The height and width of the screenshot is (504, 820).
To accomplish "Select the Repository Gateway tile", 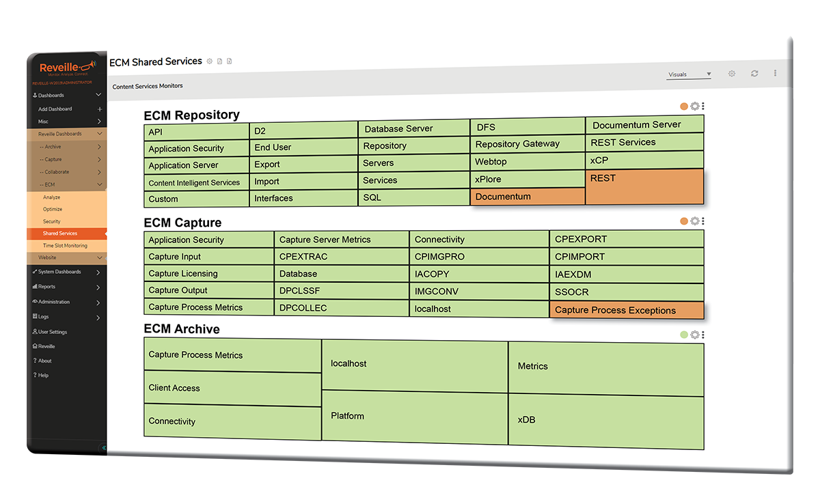I will (x=528, y=144).
